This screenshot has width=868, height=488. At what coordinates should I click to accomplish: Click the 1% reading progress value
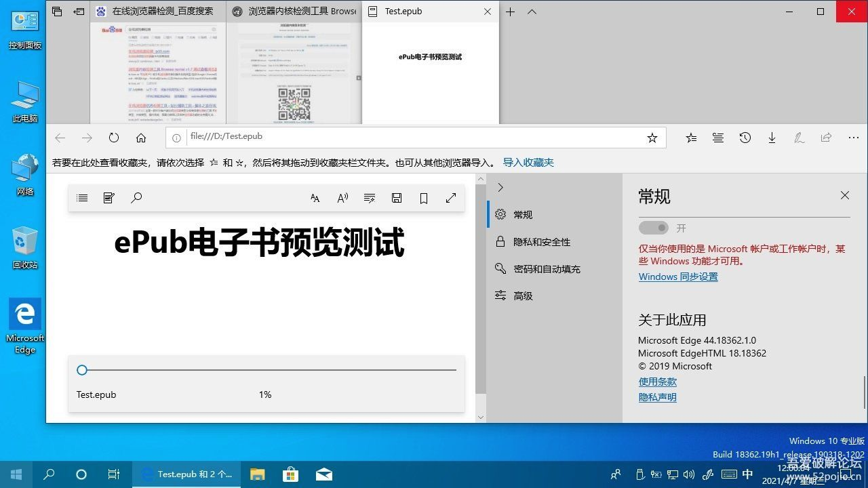coord(265,394)
